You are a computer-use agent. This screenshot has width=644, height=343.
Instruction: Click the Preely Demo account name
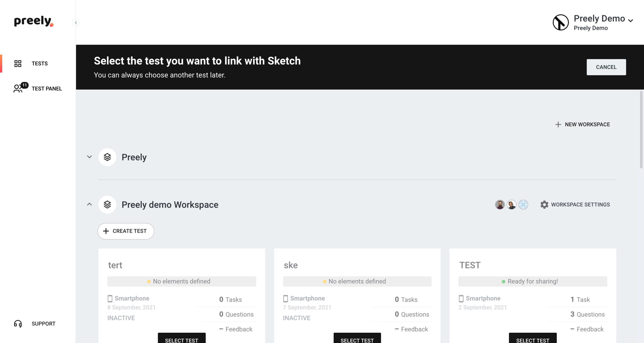pos(599,18)
